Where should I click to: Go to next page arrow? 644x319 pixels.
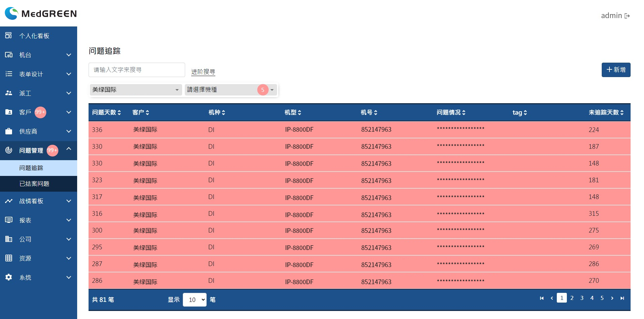612,298
